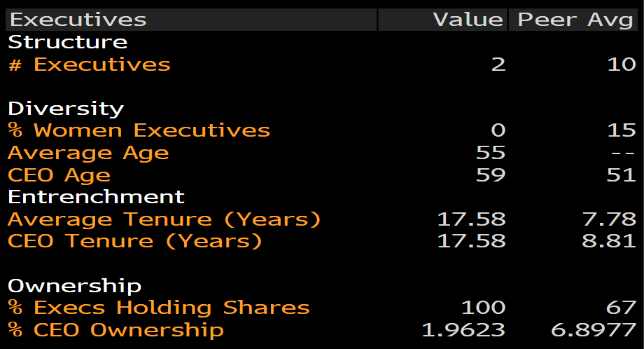Click the Value column header

468,20
